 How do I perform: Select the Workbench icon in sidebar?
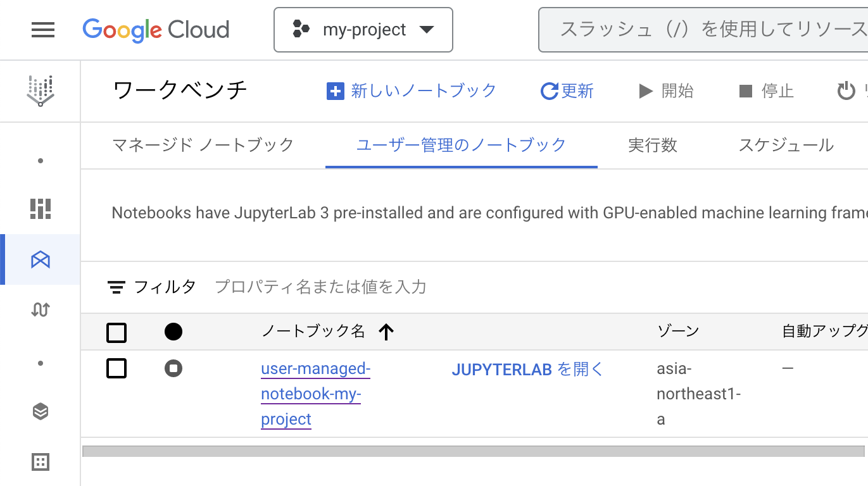(41, 259)
